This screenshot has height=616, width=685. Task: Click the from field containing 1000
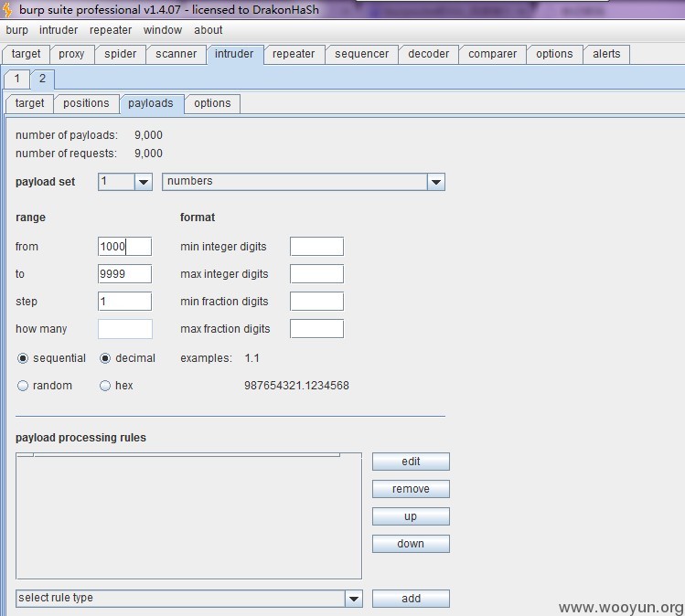click(125, 247)
